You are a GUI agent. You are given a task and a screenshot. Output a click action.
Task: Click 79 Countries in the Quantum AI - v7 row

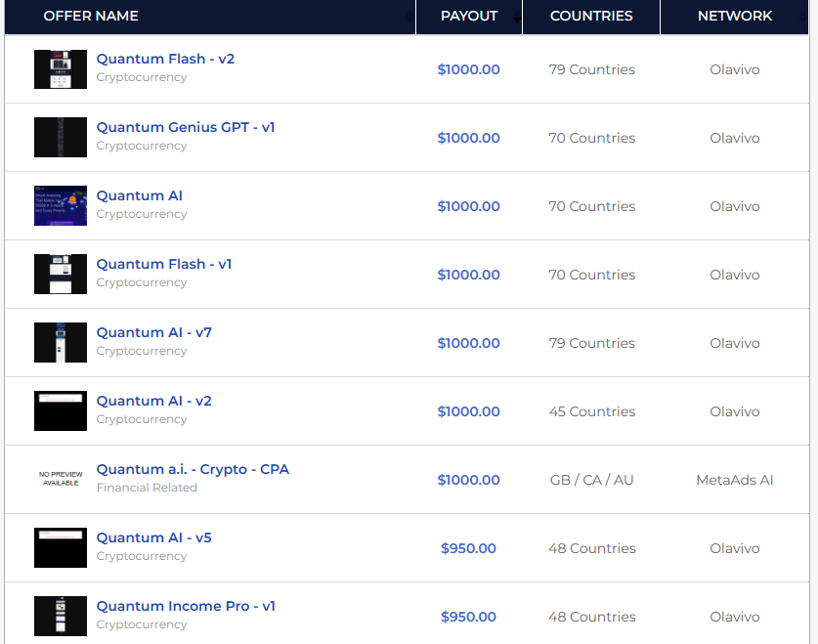(591, 343)
